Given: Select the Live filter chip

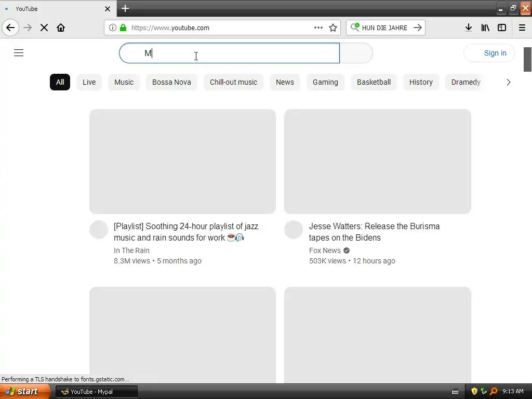Looking at the screenshot, I should [x=89, y=82].
